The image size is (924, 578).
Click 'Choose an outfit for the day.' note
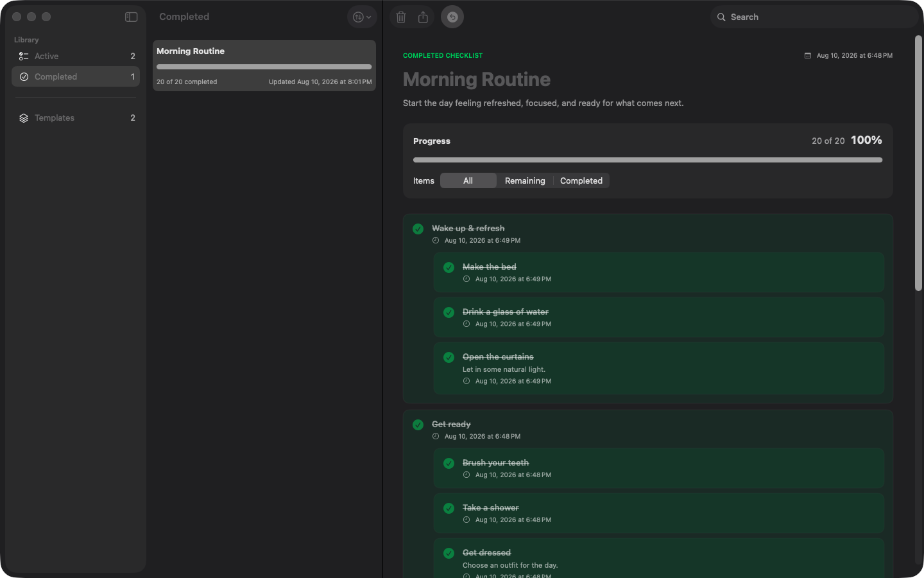510,566
